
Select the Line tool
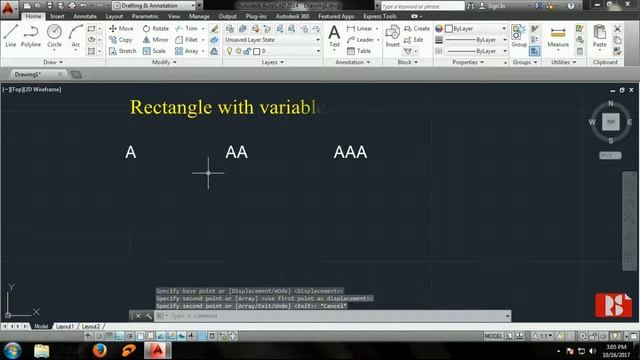pos(11,36)
